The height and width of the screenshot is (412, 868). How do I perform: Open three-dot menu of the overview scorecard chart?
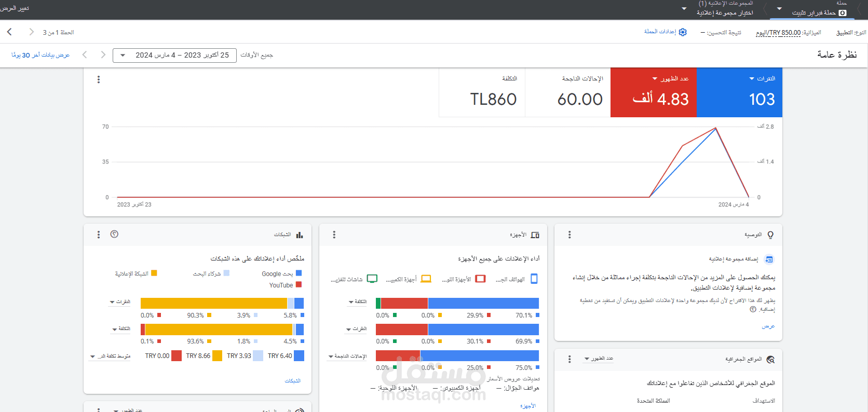click(x=99, y=79)
